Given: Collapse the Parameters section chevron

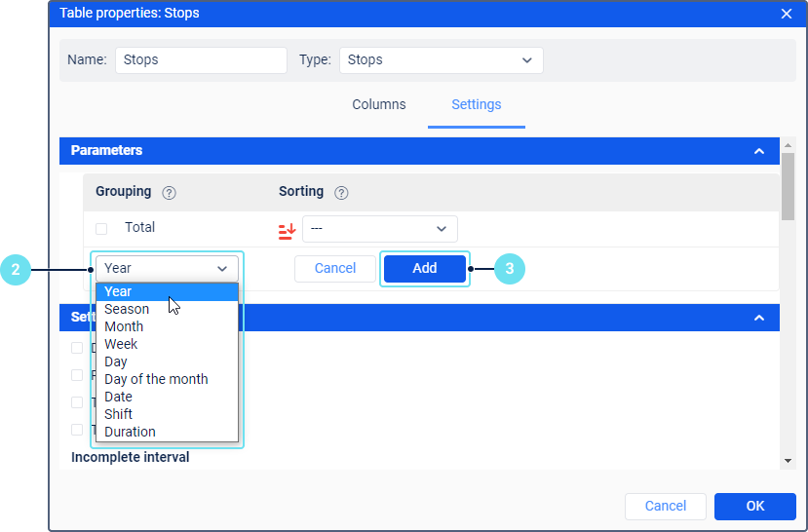Looking at the screenshot, I should pyautogui.click(x=759, y=151).
